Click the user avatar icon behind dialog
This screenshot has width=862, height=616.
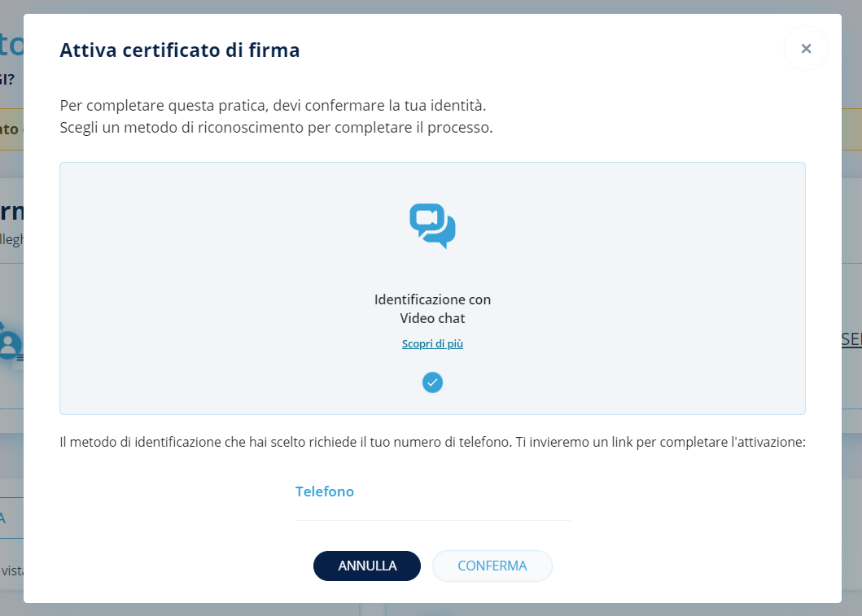10,345
